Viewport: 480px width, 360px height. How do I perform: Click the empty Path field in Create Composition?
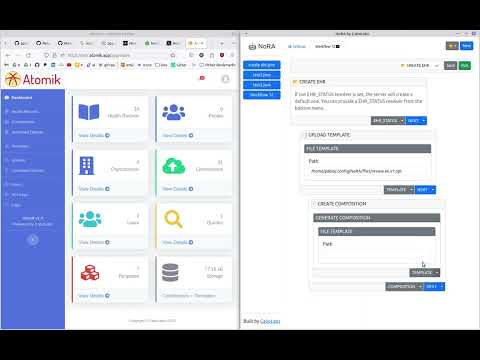point(377,255)
